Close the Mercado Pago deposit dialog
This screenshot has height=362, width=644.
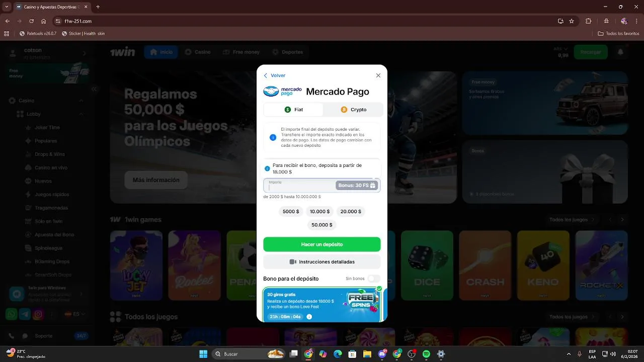(378, 75)
